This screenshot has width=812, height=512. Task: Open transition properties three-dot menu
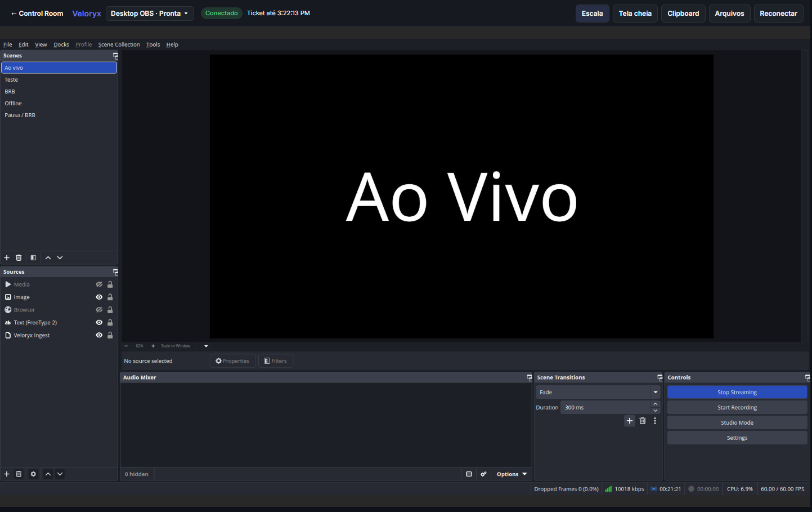pyautogui.click(x=655, y=421)
